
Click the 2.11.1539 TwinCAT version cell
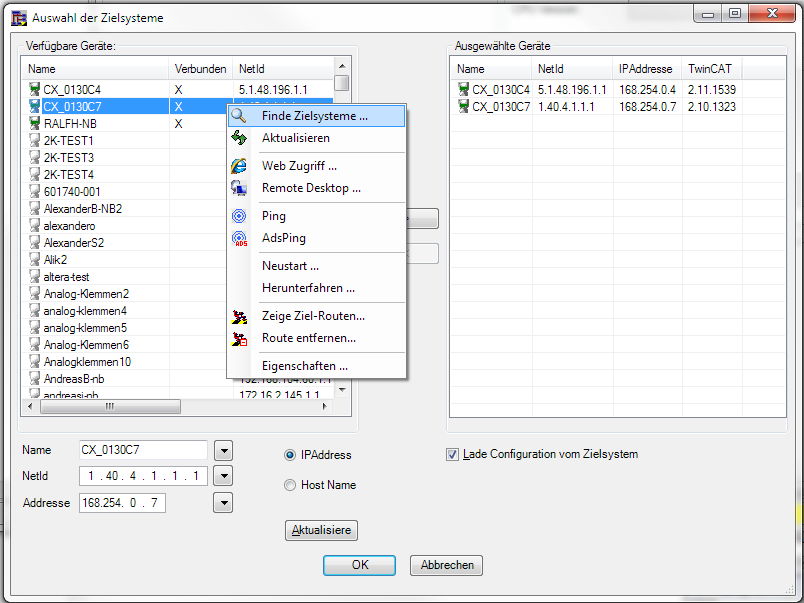[x=712, y=90]
